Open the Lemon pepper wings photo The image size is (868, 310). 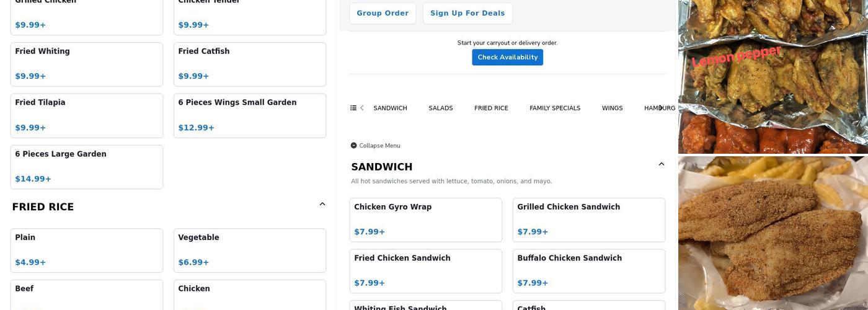tap(773, 76)
